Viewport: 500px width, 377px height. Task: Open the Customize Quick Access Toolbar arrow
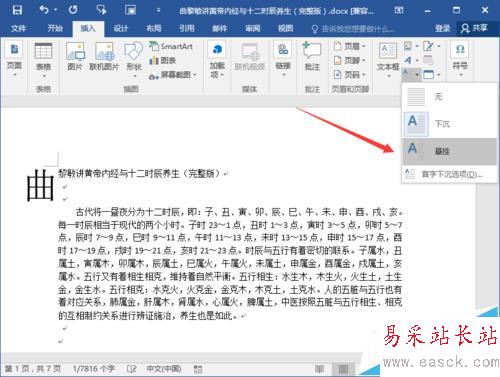[158, 11]
